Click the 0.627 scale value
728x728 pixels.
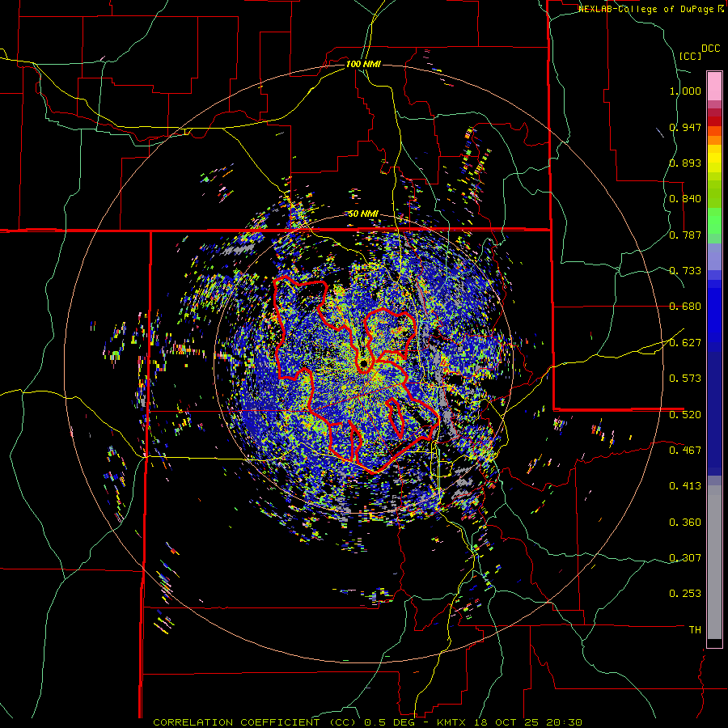point(685,343)
